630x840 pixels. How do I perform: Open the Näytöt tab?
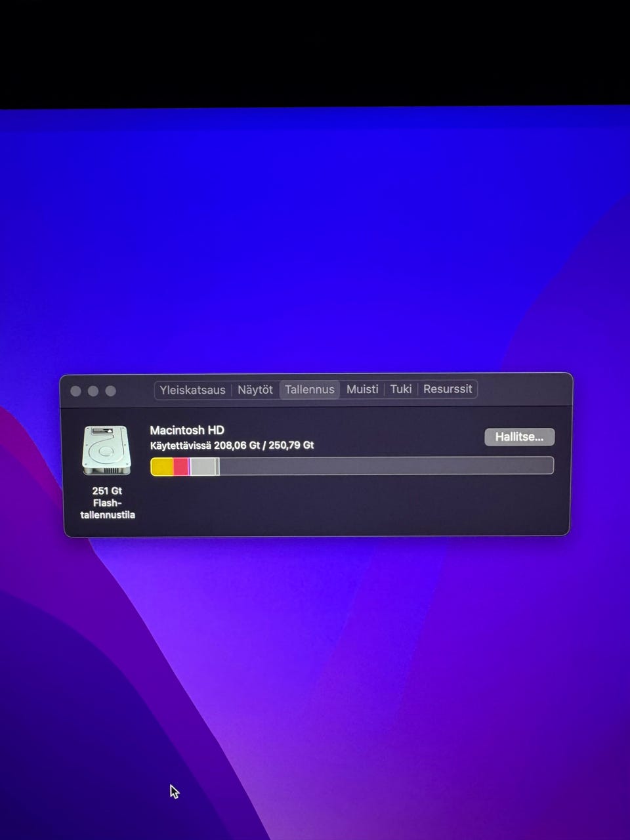(255, 390)
